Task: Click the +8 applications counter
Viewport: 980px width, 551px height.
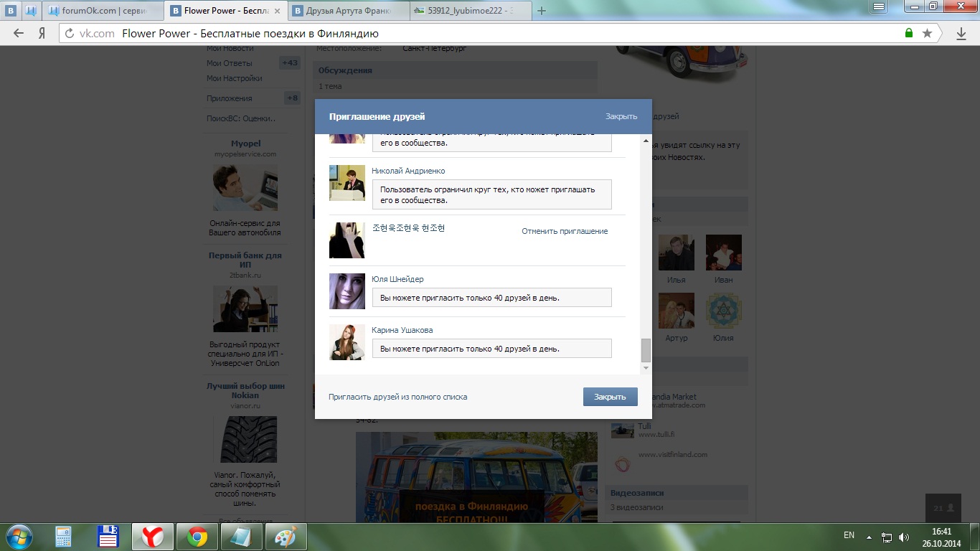Action: 292,98
